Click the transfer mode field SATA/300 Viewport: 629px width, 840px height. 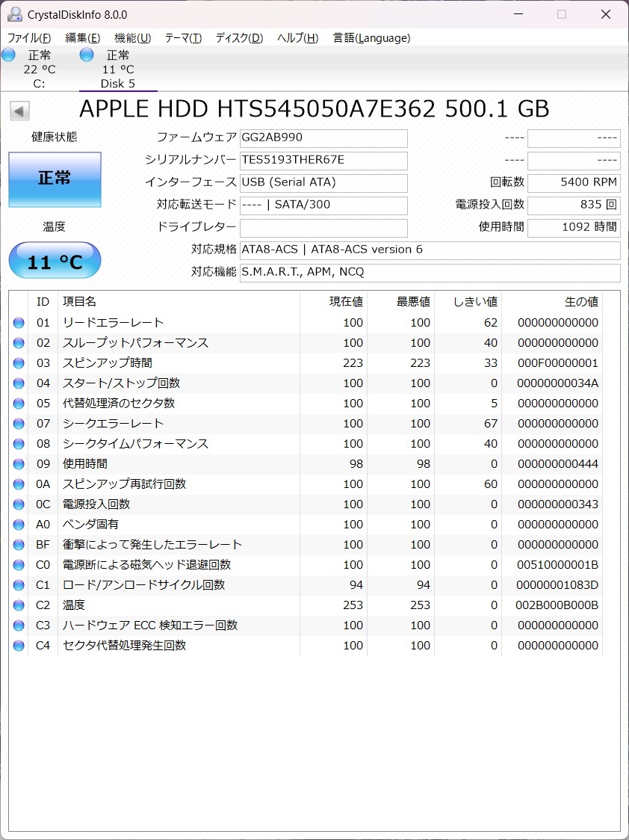(x=323, y=206)
